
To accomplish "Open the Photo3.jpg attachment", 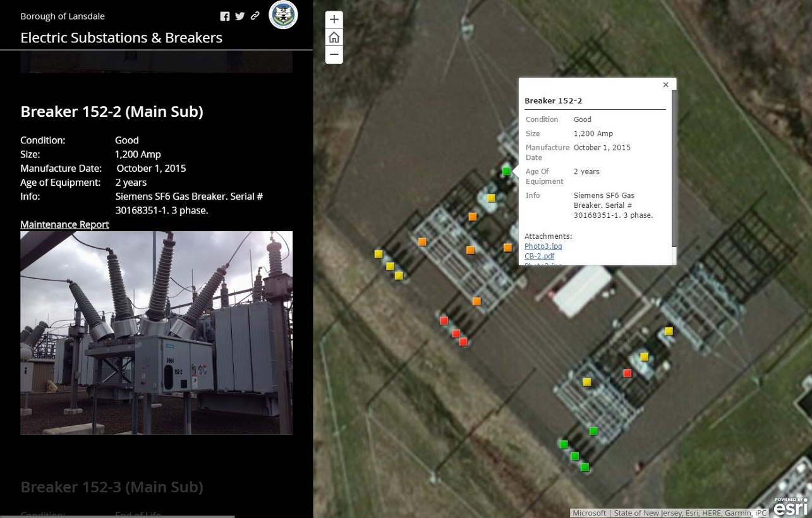I will coord(543,246).
